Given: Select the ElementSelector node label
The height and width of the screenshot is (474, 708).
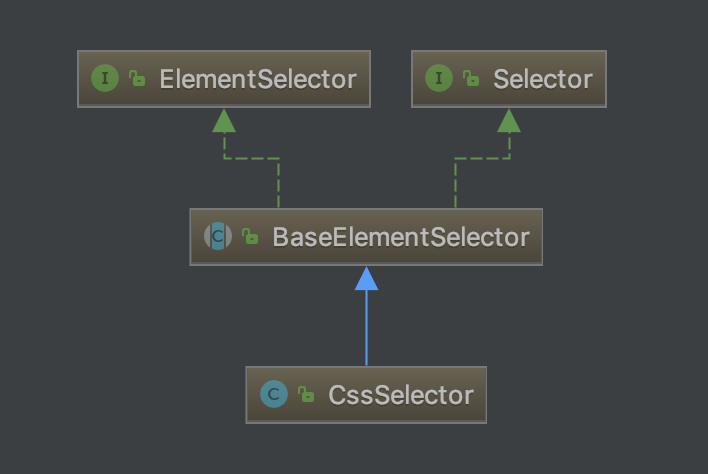Looking at the screenshot, I should point(257,79).
